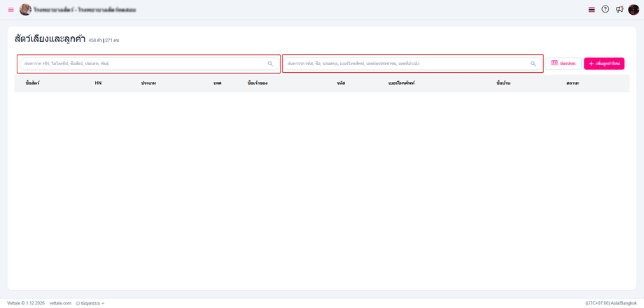The width and height of the screenshot is (644, 308).
Task: Click the Asia/Bangkok timezone text
Action: (610, 303)
